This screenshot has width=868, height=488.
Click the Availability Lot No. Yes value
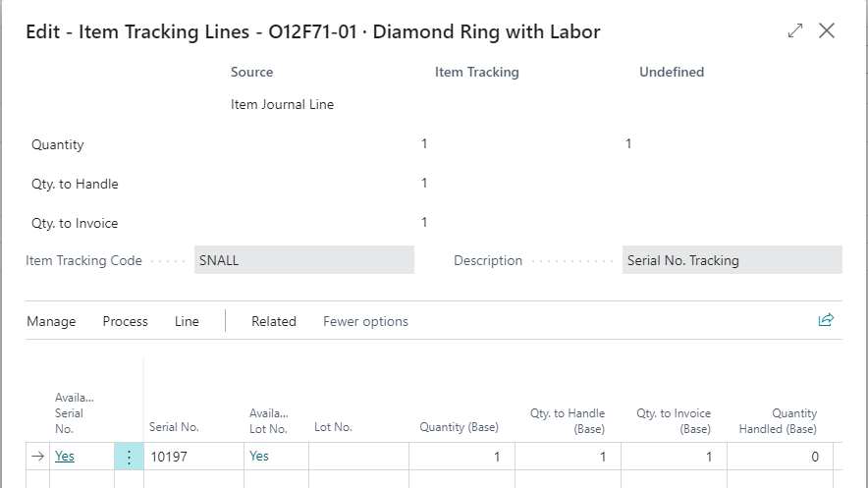point(259,456)
